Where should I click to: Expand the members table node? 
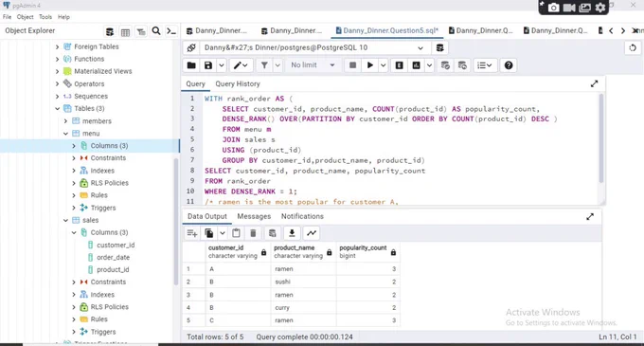[65, 121]
